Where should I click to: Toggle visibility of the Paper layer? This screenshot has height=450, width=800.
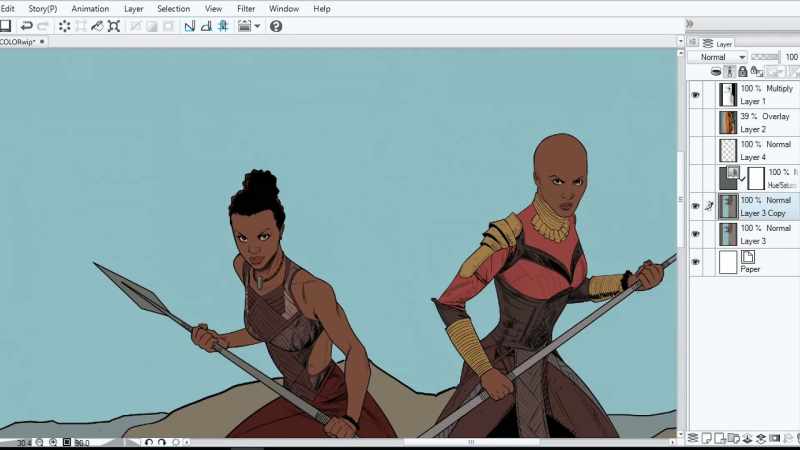(695, 262)
